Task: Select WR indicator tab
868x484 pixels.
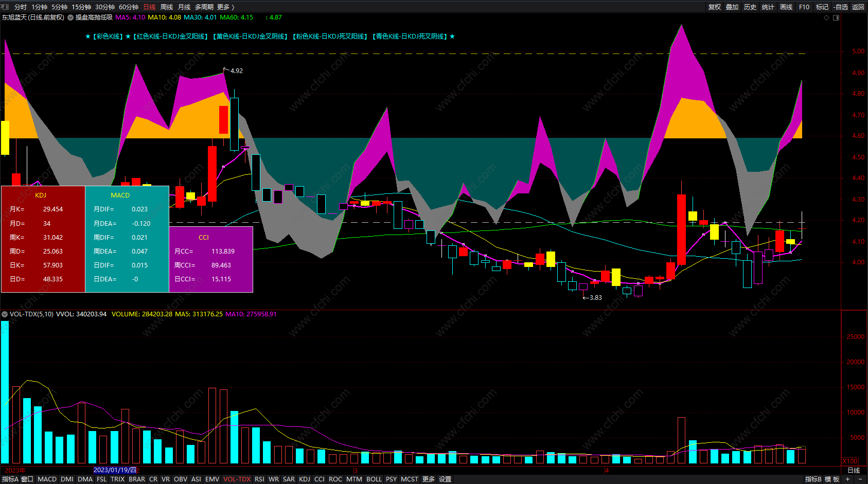Action: tap(274, 479)
